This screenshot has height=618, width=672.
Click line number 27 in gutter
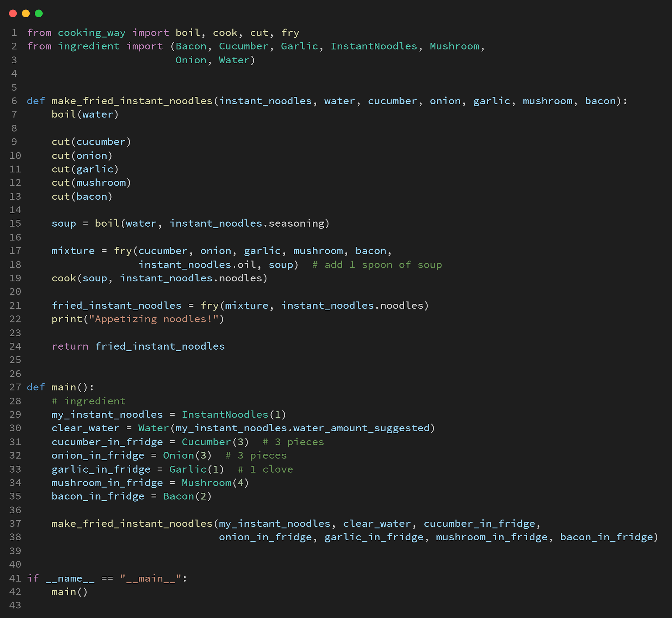15,387
